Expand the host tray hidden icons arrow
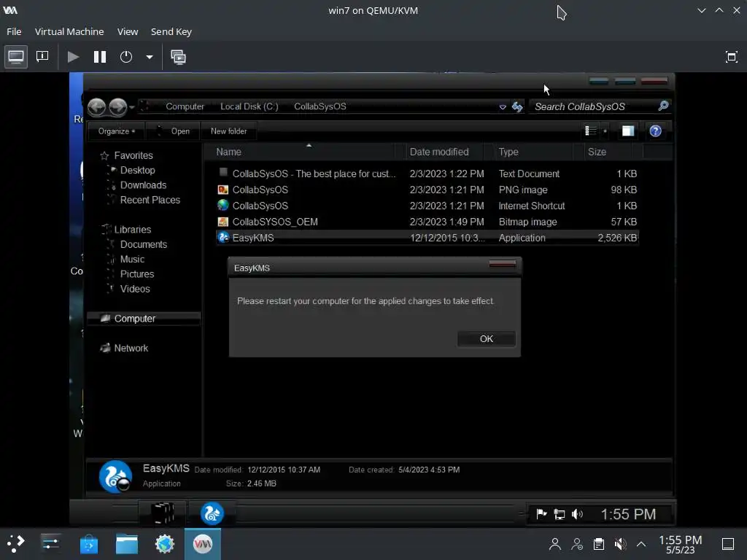 (x=641, y=544)
